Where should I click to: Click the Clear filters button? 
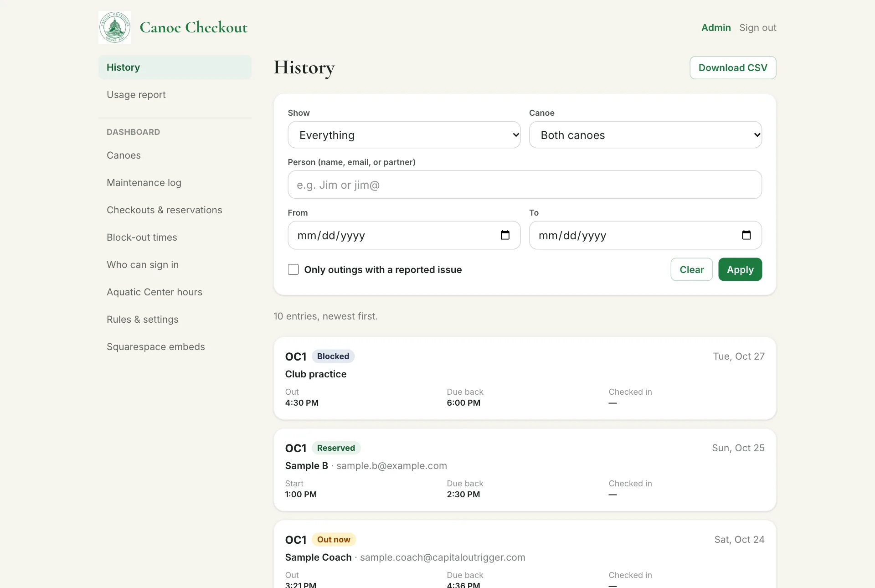(692, 269)
